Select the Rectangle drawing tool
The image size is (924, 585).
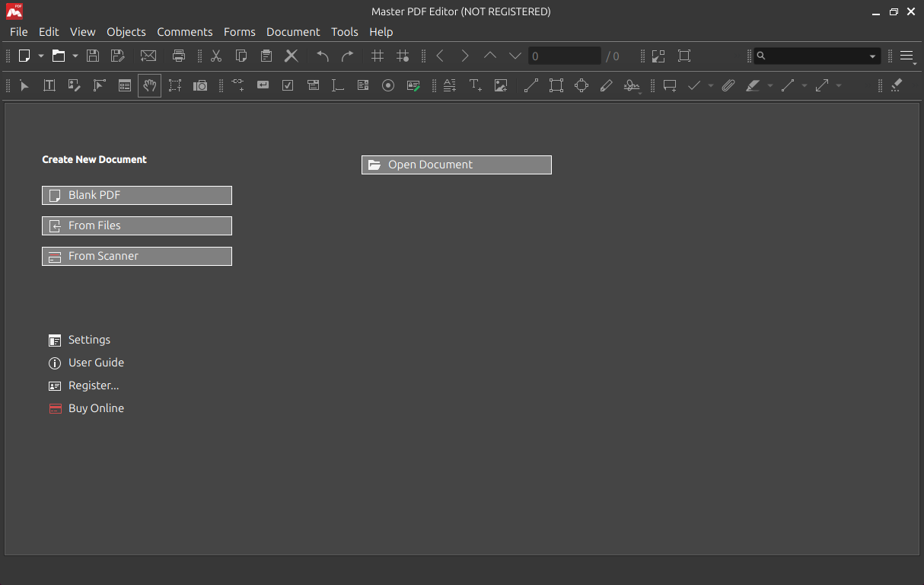pos(556,86)
